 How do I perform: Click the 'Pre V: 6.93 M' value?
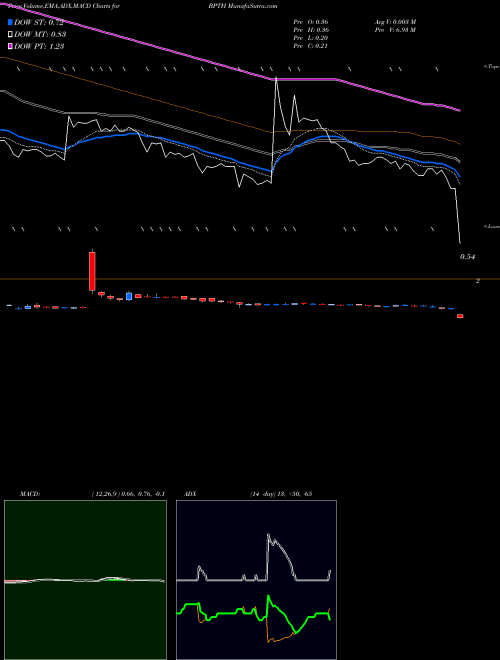(395, 30)
